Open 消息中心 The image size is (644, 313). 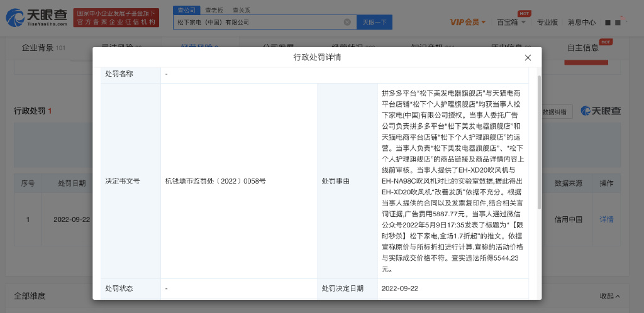point(582,22)
